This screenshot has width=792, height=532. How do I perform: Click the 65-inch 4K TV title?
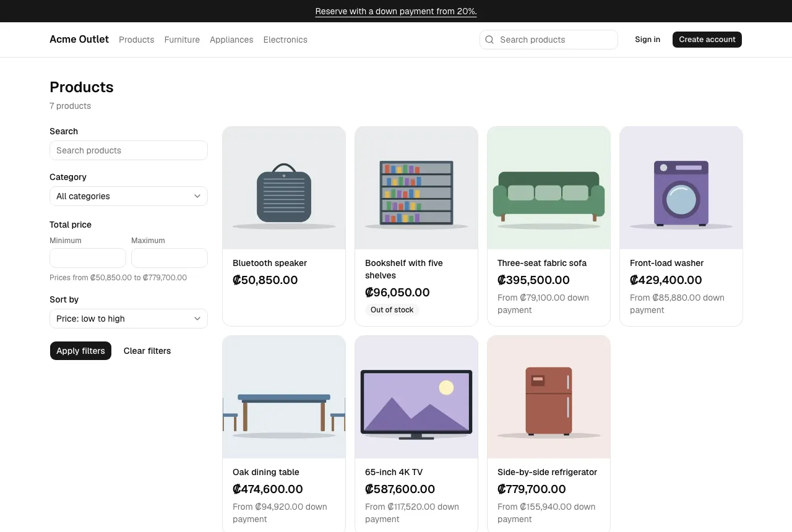(x=394, y=472)
